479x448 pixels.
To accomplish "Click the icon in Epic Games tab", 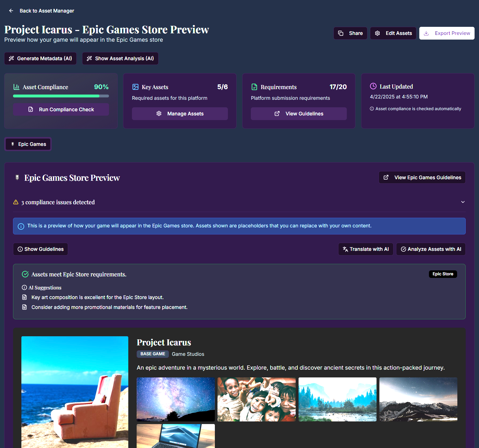I will (x=13, y=144).
